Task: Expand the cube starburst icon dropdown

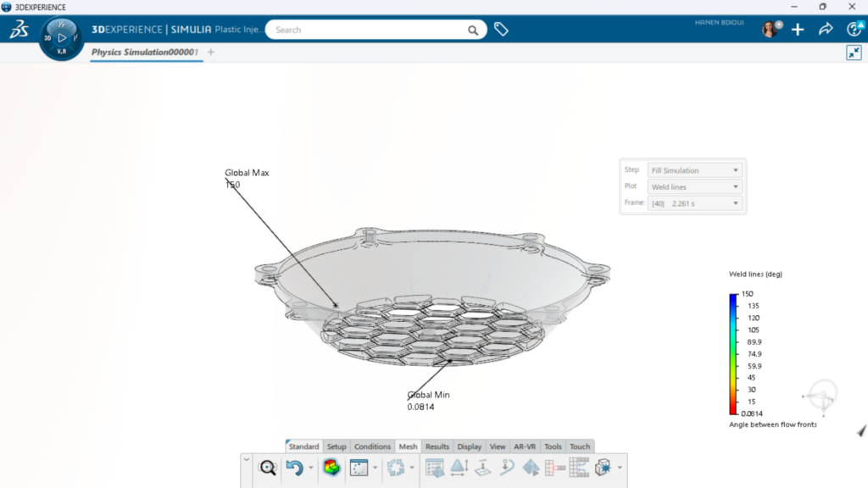Action: [620, 468]
